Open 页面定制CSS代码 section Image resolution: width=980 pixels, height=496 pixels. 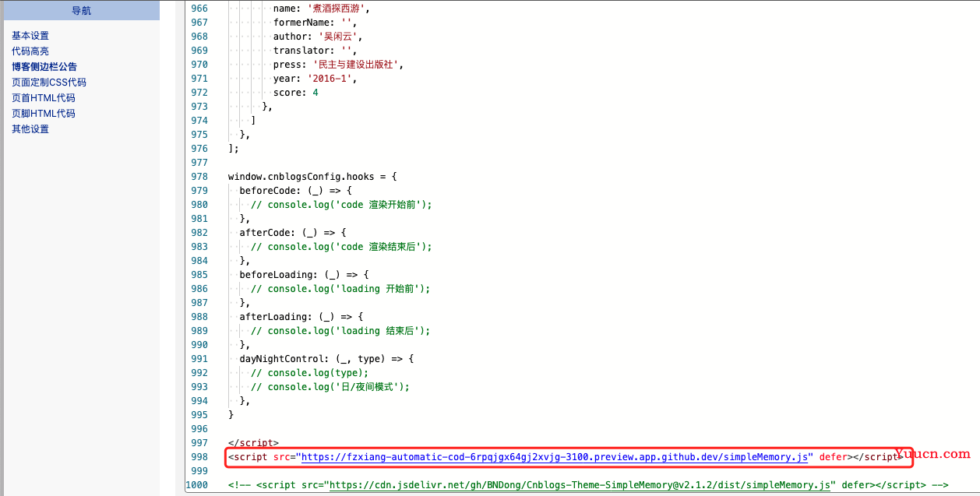pyautogui.click(x=49, y=83)
